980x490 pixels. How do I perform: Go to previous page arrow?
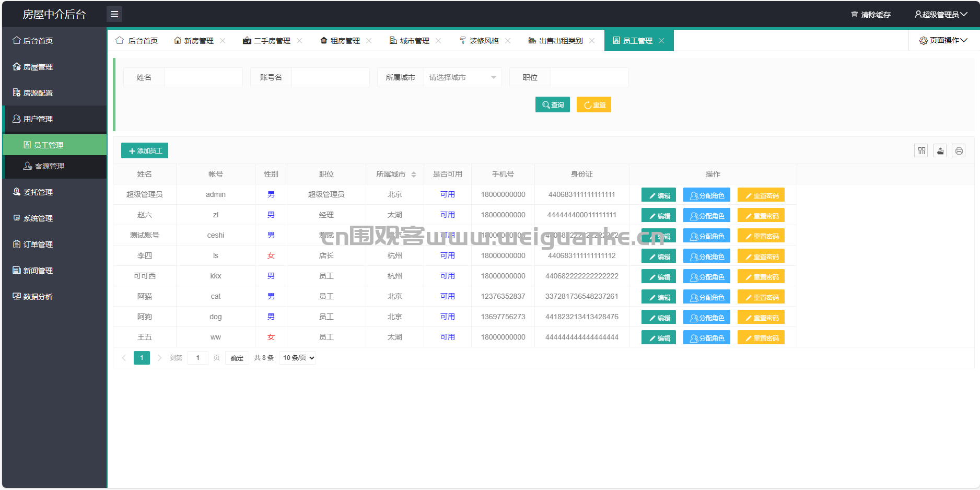(x=124, y=358)
